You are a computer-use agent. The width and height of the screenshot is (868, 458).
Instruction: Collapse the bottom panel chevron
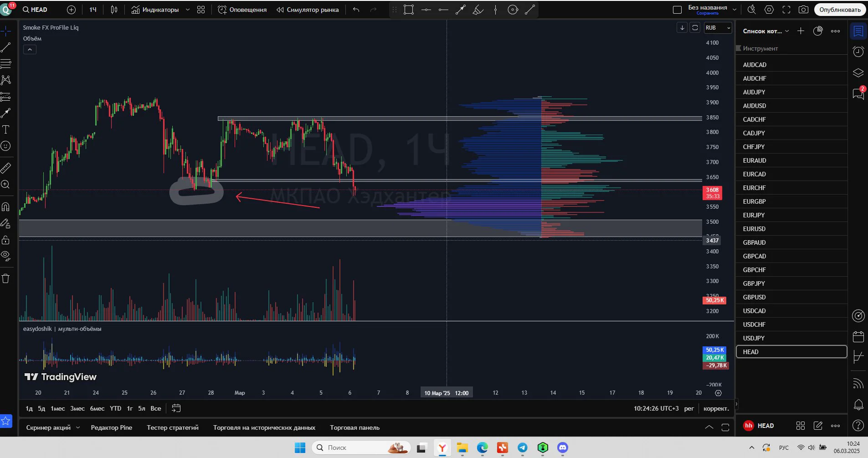click(709, 427)
